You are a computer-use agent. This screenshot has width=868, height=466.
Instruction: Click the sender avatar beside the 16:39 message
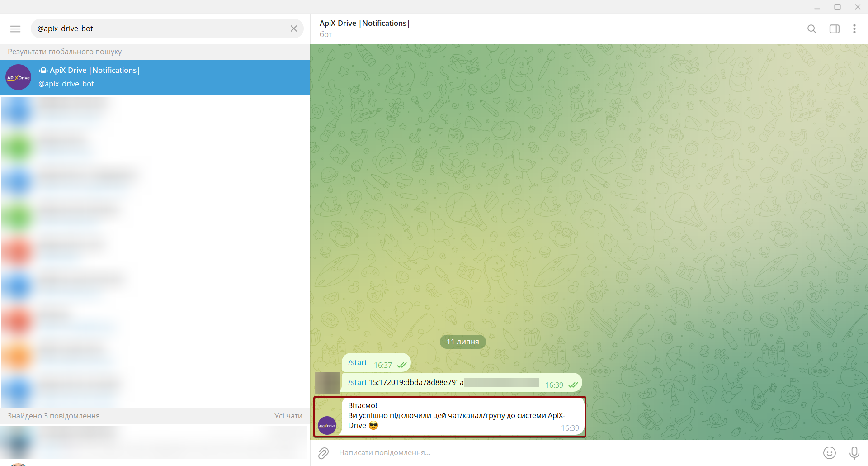pyautogui.click(x=327, y=383)
